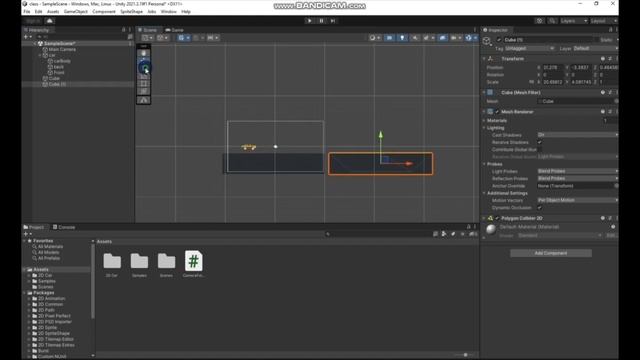Open the draw mode shading dropdown

click(375, 38)
